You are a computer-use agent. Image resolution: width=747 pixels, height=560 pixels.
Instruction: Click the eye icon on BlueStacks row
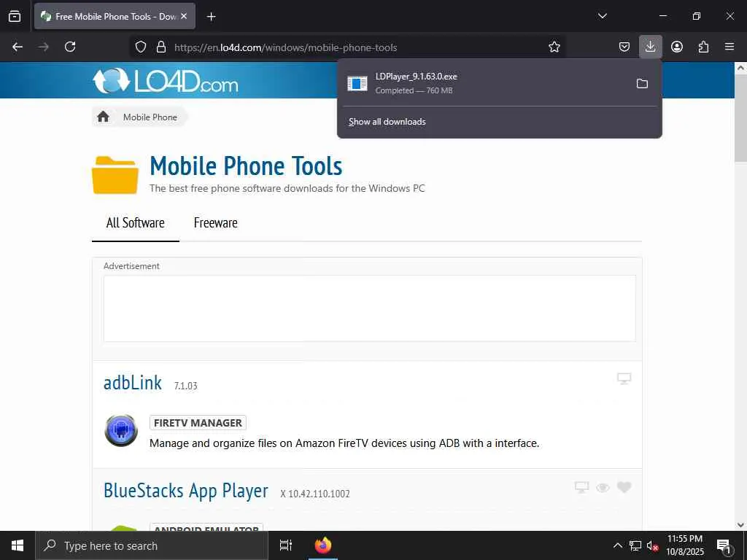click(603, 488)
